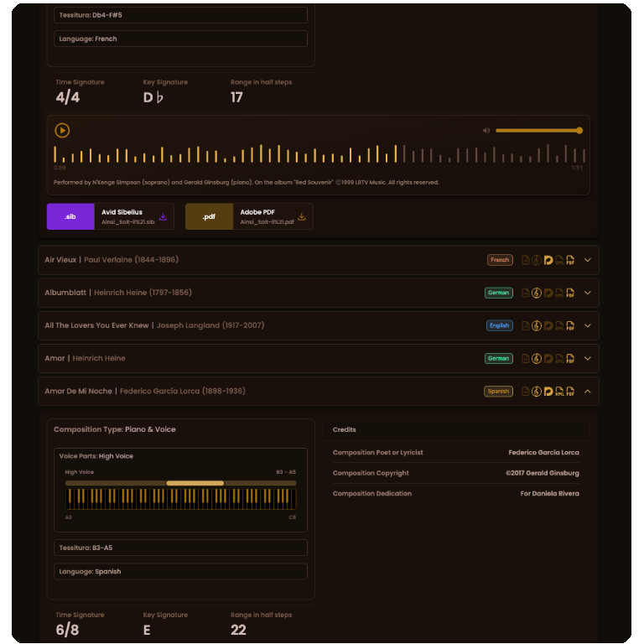Click the Ainsi_Soit-il%21.sib filename
This screenshot has height=644, width=644.
coord(127,222)
